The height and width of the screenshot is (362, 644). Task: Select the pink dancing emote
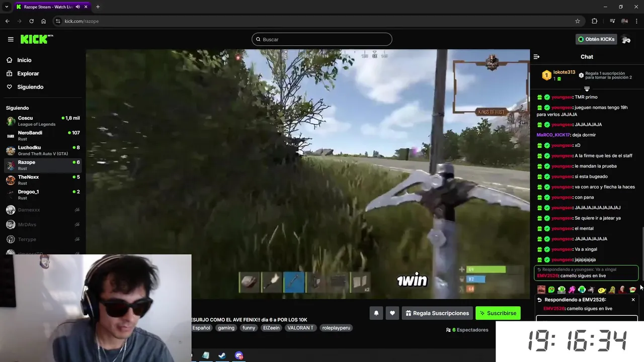[x=572, y=290]
